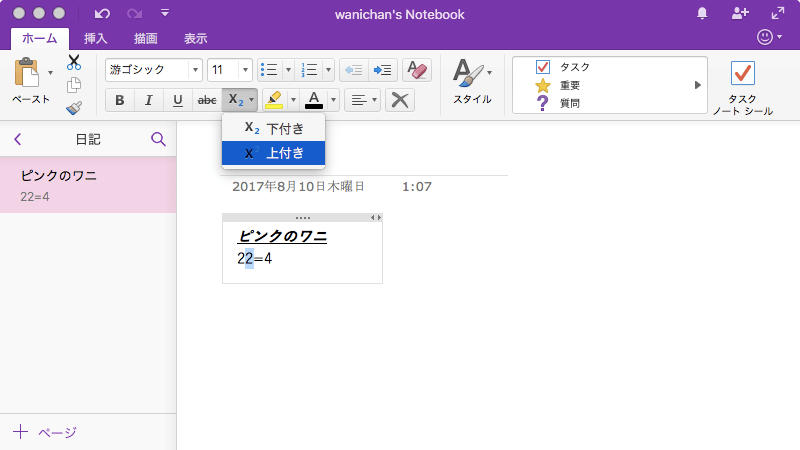Toggle Underline formatting

178,100
